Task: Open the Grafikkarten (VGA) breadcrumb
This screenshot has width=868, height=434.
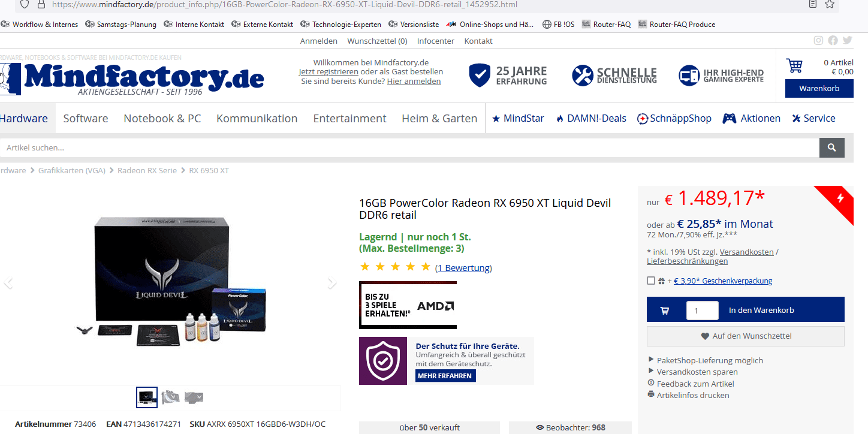Action: (x=72, y=170)
